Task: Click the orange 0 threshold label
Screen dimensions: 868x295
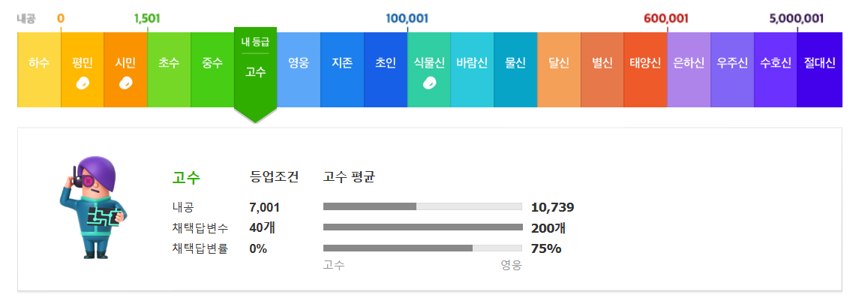Action: point(60,18)
